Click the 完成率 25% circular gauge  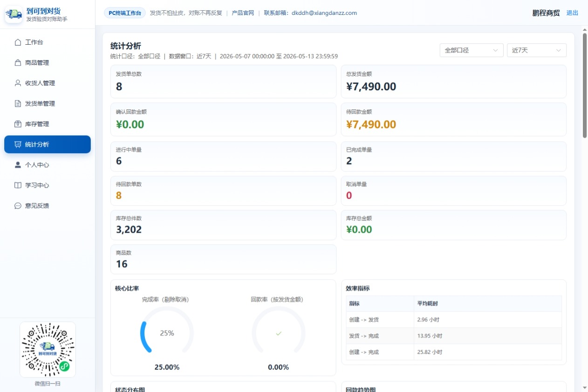click(x=167, y=333)
